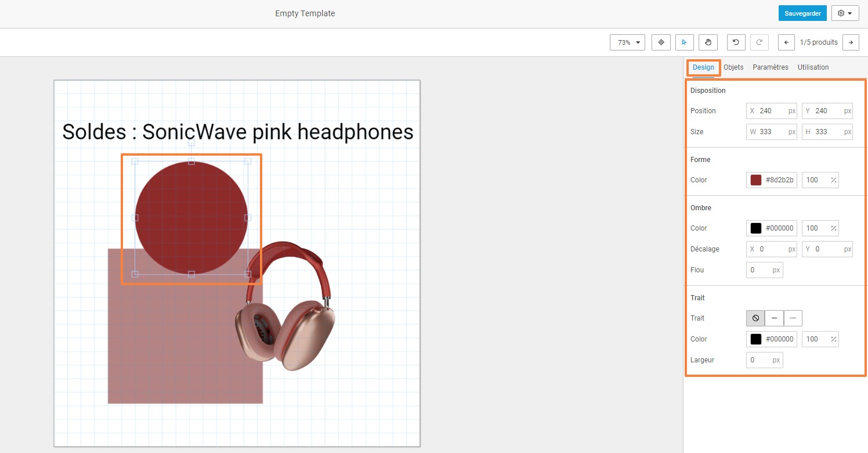Screen dimensions: 868x453
Task: Edit the Forme opacity percentage field
Action: tap(820, 180)
